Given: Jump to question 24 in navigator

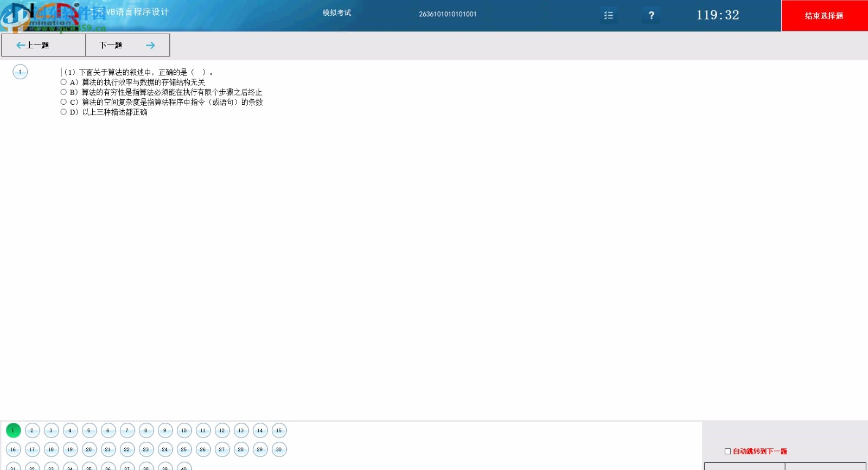Looking at the screenshot, I should tap(165, 449).
